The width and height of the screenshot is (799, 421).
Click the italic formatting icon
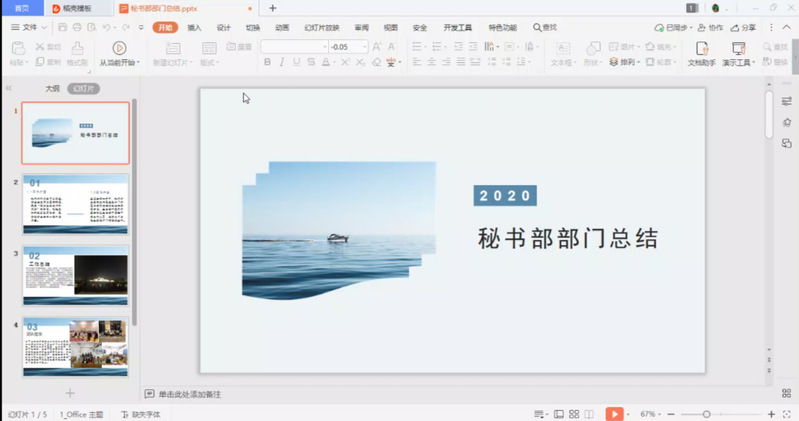click(x=283, y=62)
